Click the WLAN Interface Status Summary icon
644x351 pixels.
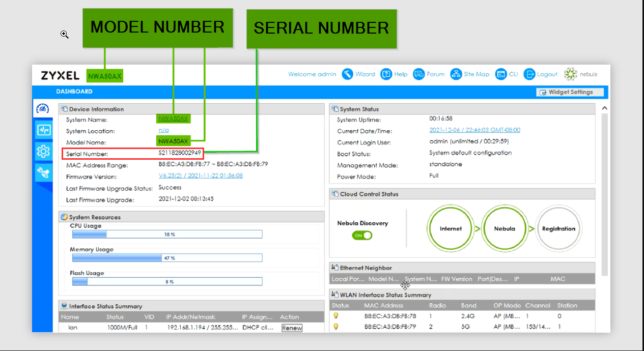[x=335, y=295]
